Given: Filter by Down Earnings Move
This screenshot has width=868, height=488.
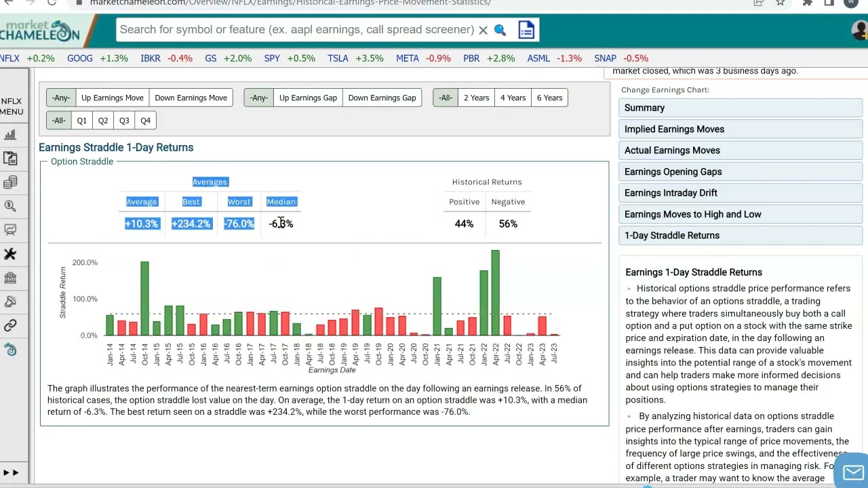Looking at the screenshot, I should [x=191, y=98].
